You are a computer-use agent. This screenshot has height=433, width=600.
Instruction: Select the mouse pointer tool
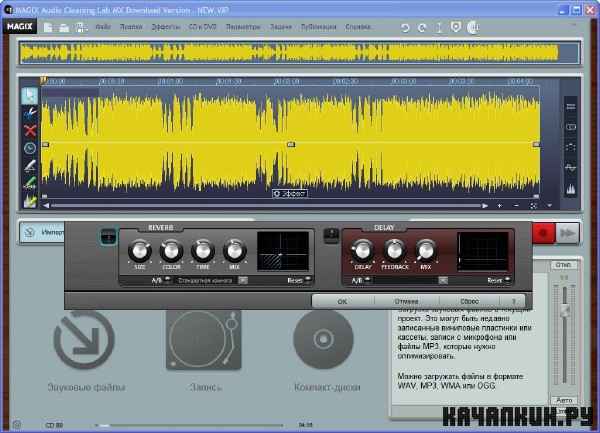[x=30, y=96]
